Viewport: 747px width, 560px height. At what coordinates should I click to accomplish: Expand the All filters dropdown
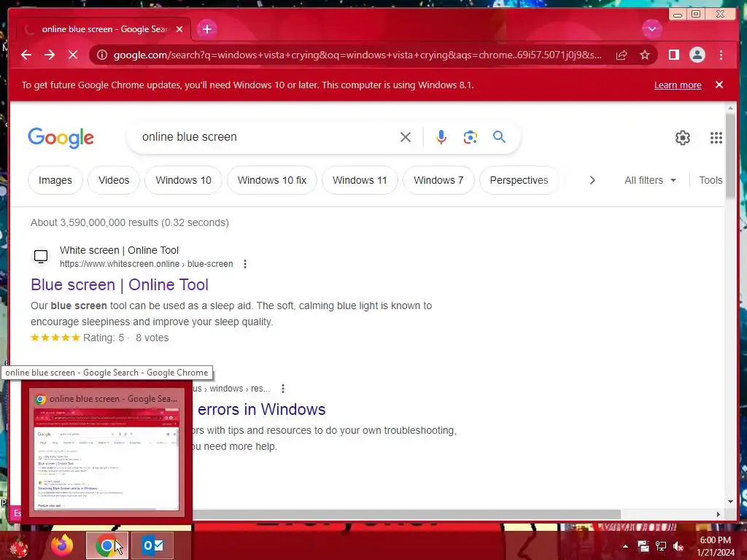[650, 181]
